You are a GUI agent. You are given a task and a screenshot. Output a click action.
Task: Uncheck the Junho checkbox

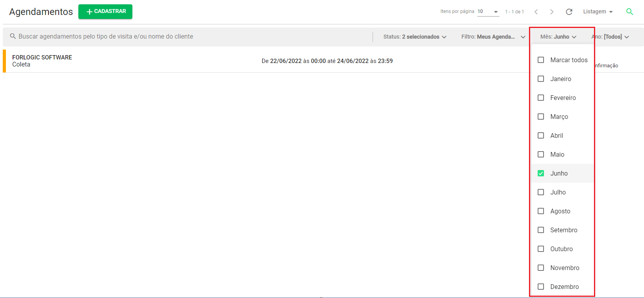coord(541,173)
